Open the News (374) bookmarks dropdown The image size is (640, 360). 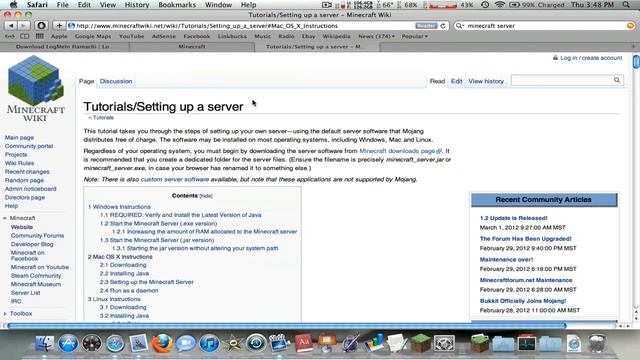coord(376,36)
